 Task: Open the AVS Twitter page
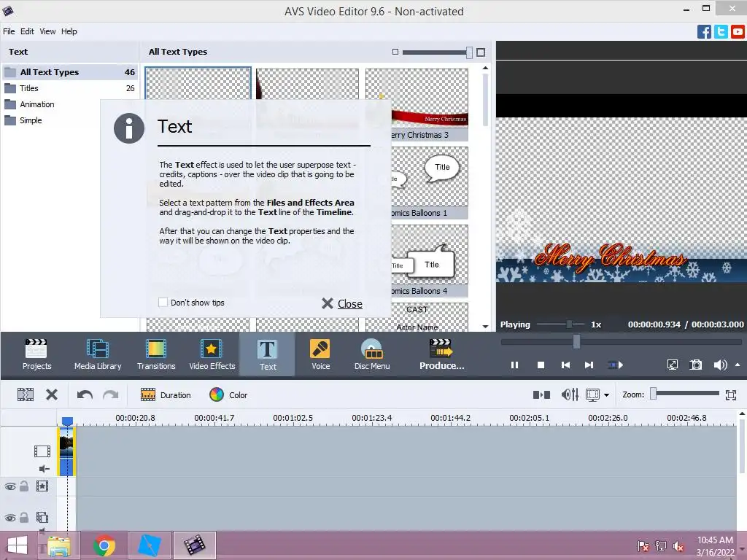721,32
